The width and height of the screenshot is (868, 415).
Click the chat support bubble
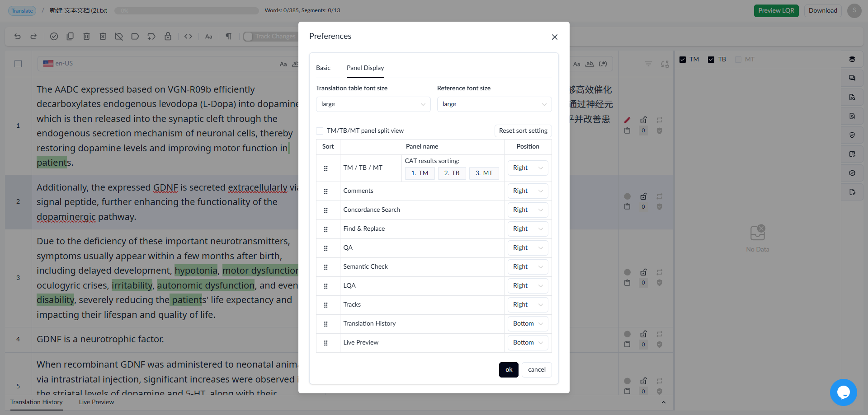(843, 392)
